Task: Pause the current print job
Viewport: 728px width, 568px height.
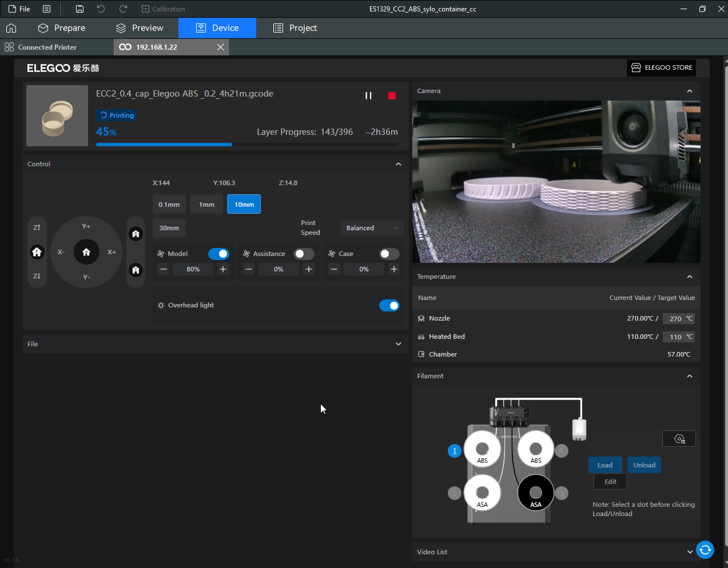Action: pos(368,95)
